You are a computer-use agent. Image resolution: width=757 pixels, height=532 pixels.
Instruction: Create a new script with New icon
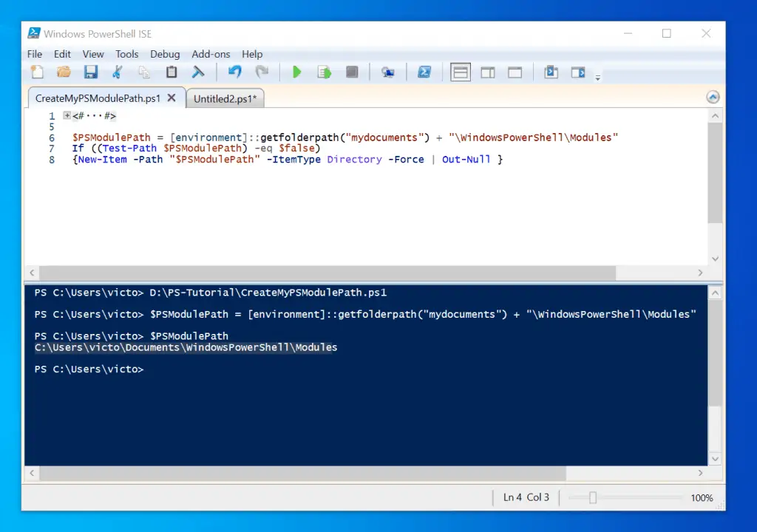click(x=37, y=72)
